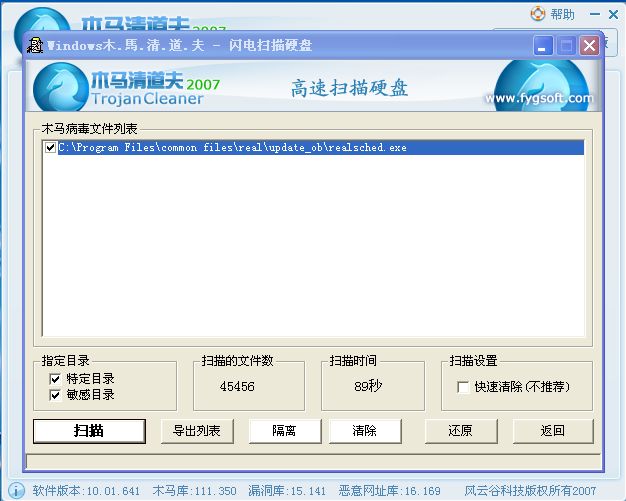This screenshot has width=626, height=501.
Task: Select the realsched.exe file path row
Action: point(321,148)
